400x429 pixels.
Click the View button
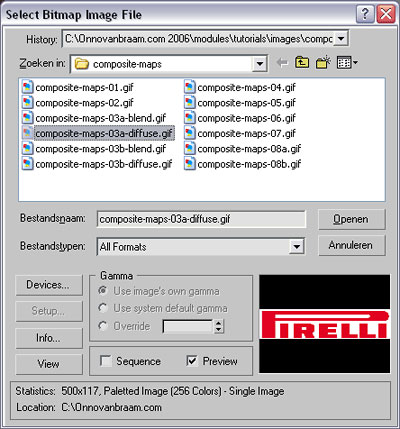49,364
